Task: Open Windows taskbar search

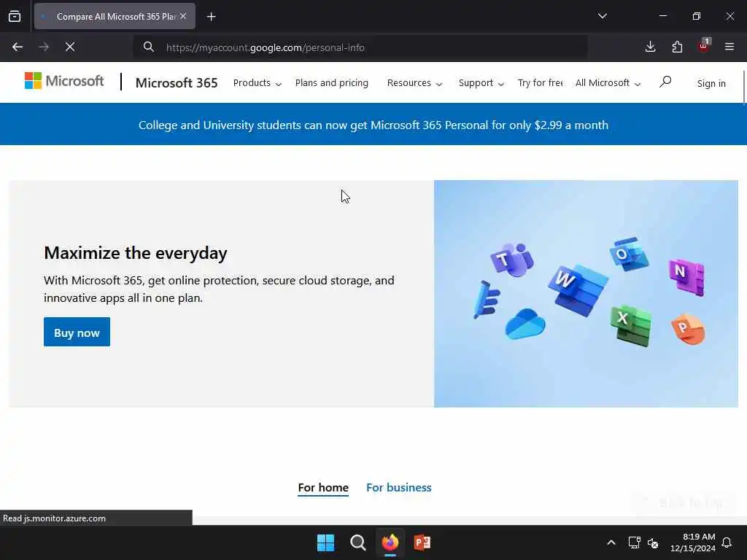Action: [x=357, y=542]
